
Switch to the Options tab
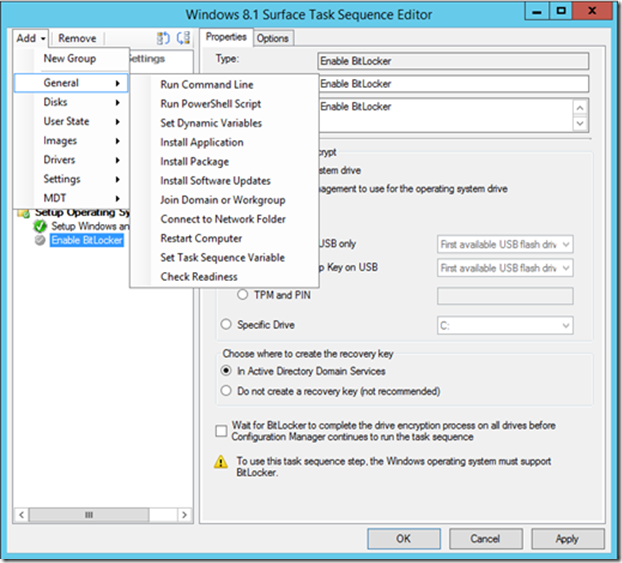273,38
